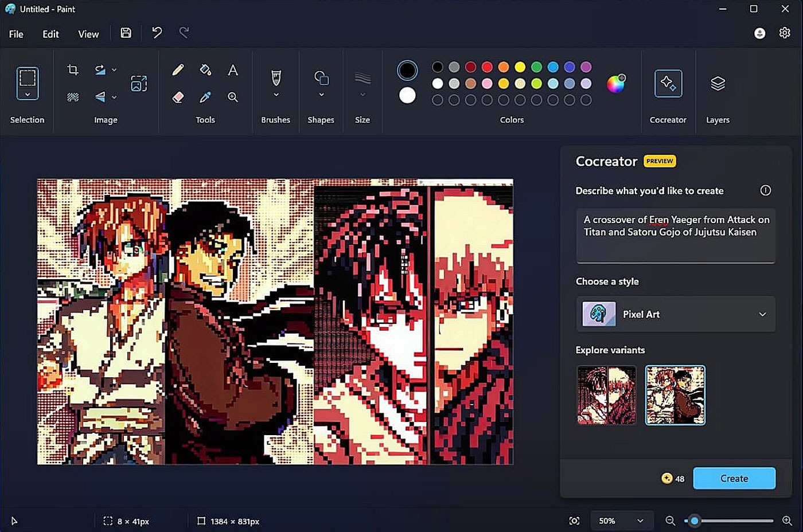Expand the Selection options chevron
The width and height of the screenshot is (803, 532).
click(x=27, y=95)
